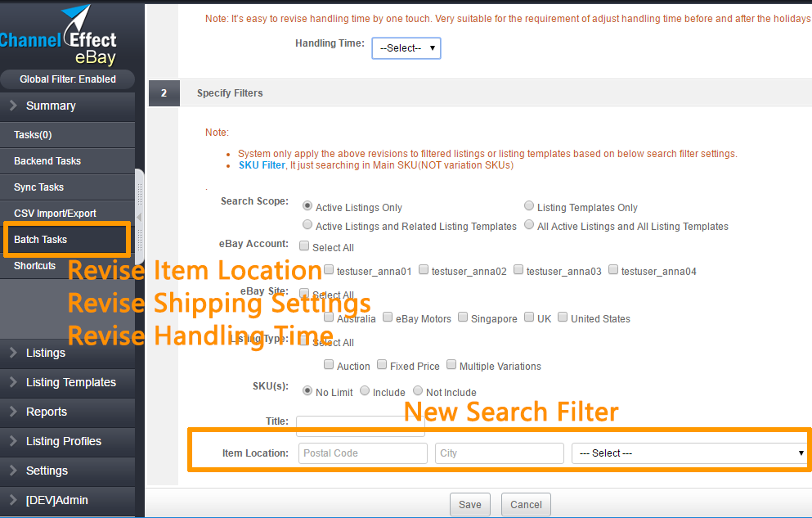This screenshot has width=812, height=518.
Task: Click the ChannelEffect eBay logo
Action: click(58, 35)
